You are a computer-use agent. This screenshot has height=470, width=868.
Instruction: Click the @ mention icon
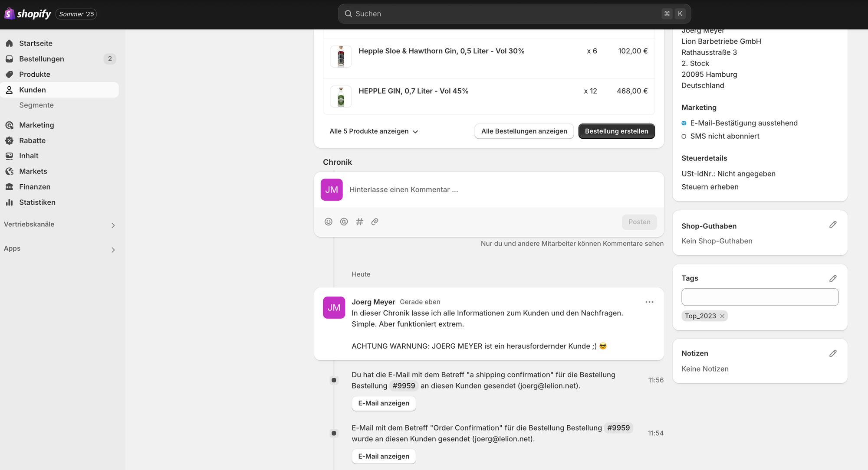point(344,222)
